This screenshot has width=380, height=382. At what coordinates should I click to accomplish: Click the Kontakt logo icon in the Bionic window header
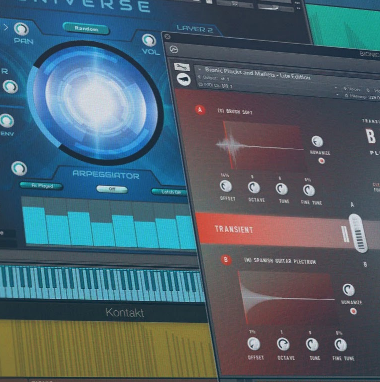[x=174, y=50]
